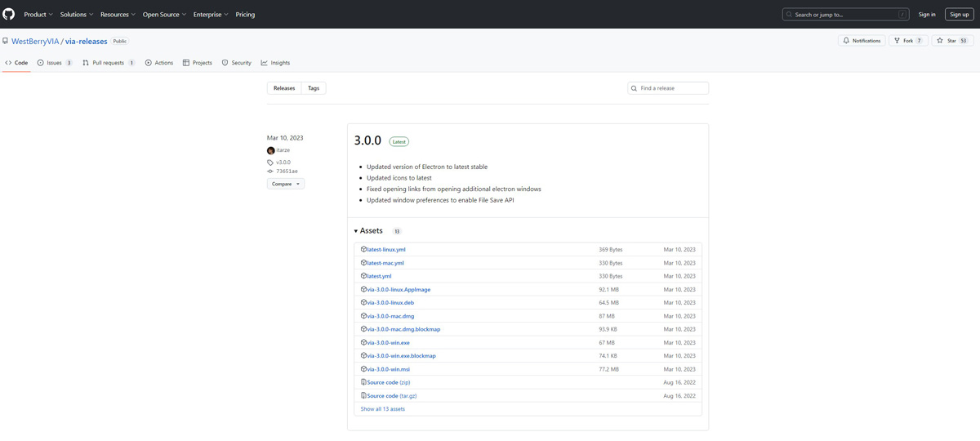The image size is (980, 441).
Task: Click the commit icon next to 73651ae
Action: pos(271,171)
